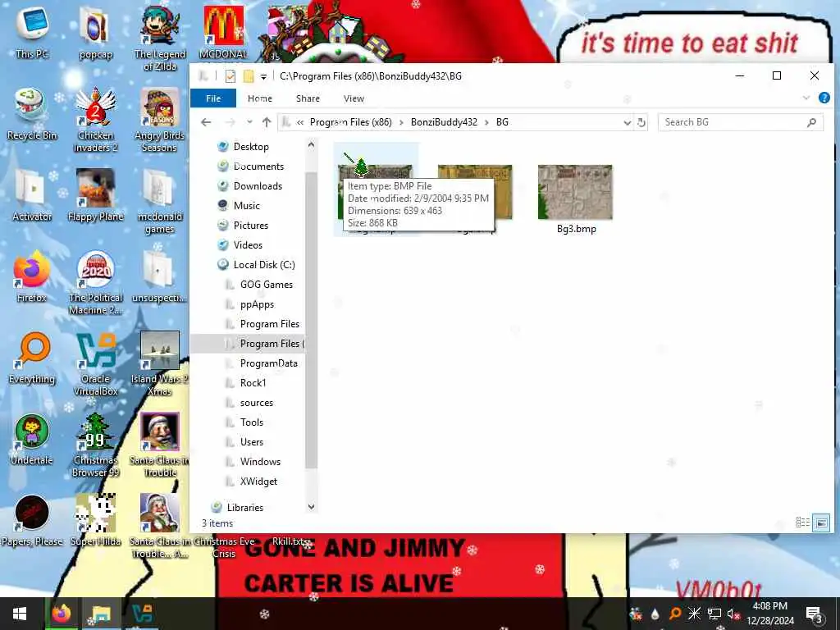The image size is (840, 630).
Task: Open recent locations dropdown arrow
Action: click(x=249, y=122)
